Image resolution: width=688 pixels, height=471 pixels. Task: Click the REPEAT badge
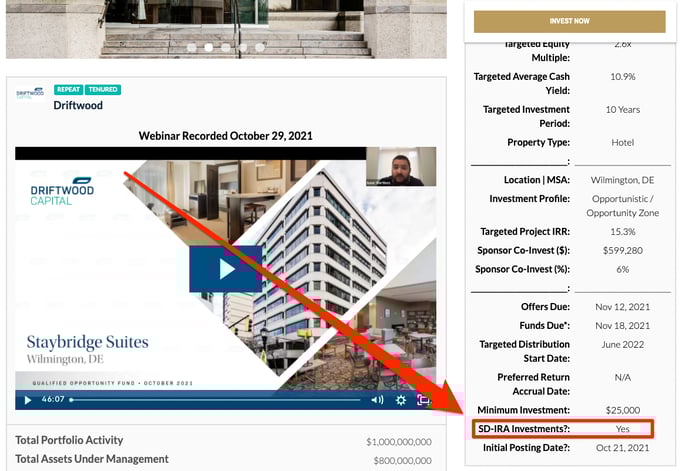click(68, 90)
